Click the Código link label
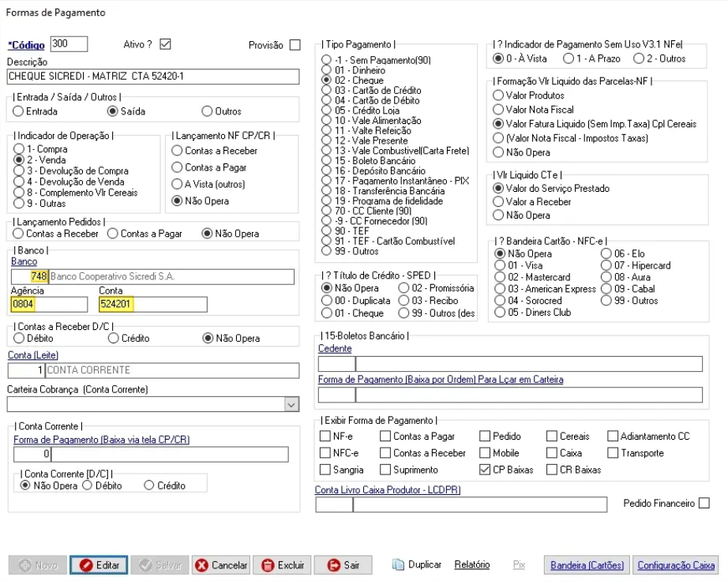Viewport: 728px width, 581px height. click(27, 46)
